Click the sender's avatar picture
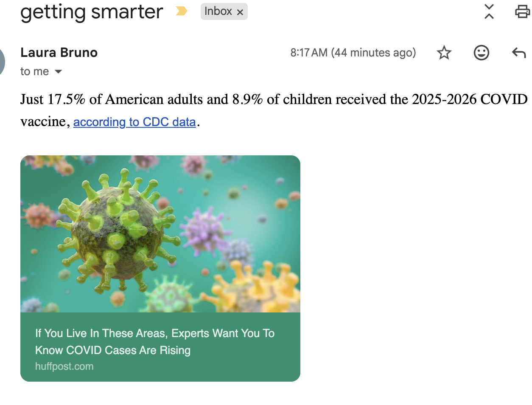The image size is (532, 405). tap(2, 62)
